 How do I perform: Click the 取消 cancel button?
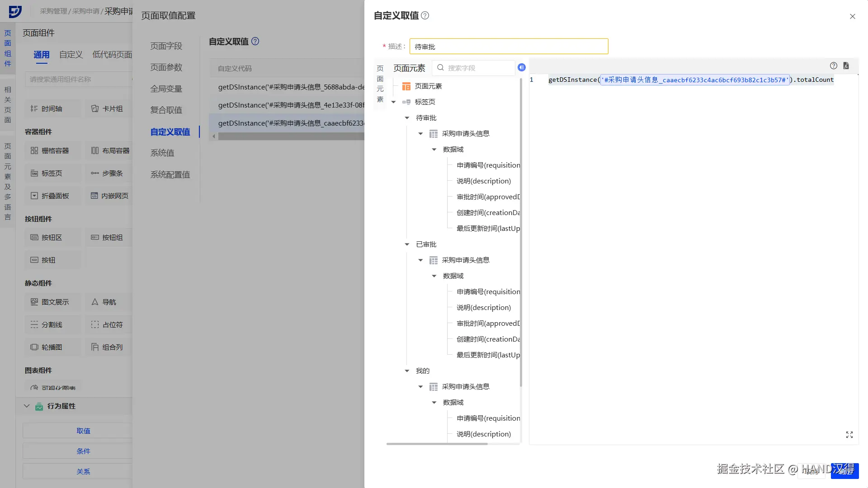pyautogui.click(x=811, y=471)
